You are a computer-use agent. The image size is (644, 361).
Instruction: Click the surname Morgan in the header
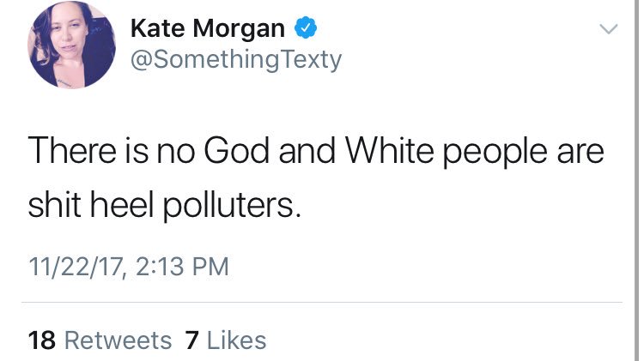click(x=239, y=29)
